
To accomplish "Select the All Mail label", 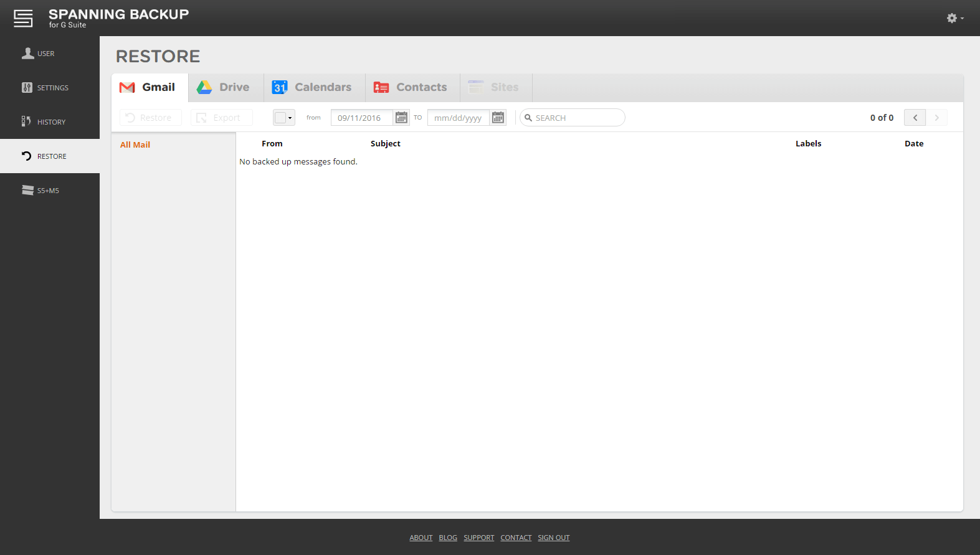I will [135, 145].
